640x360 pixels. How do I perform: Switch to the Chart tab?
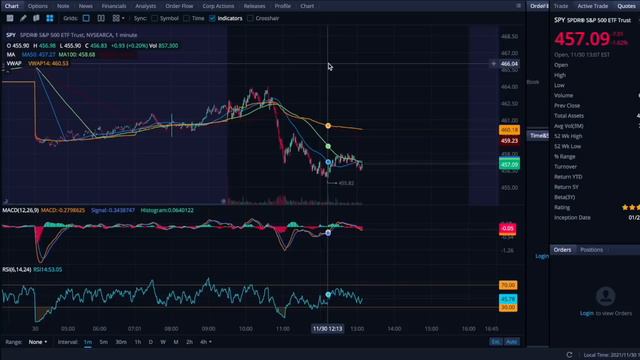point(12,6)
